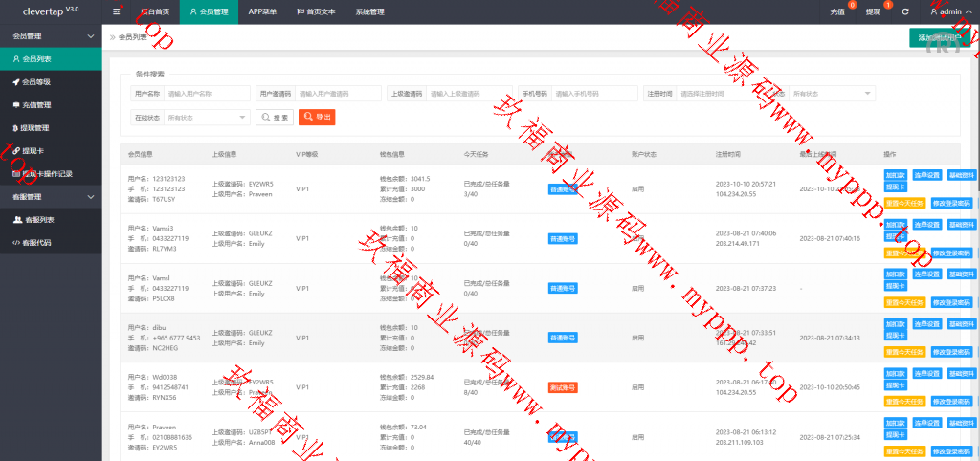
Task: Open 充值 notifications with badge
Action: [x=837, y=11]
